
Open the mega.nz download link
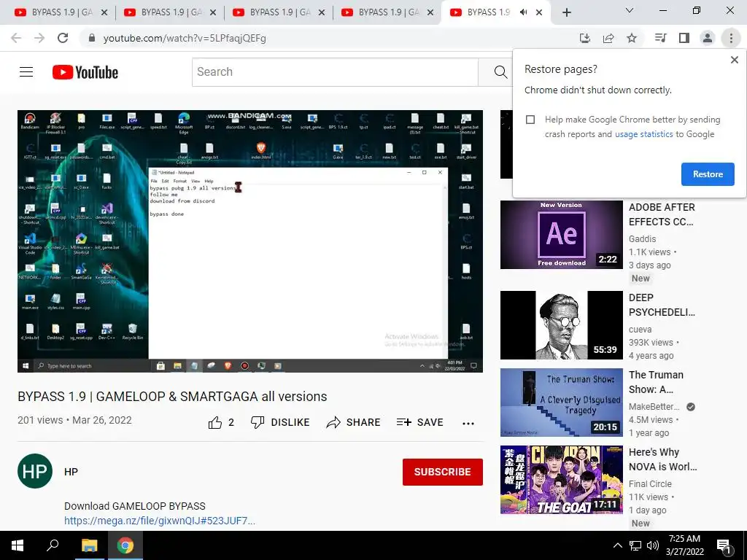point(160,521)
